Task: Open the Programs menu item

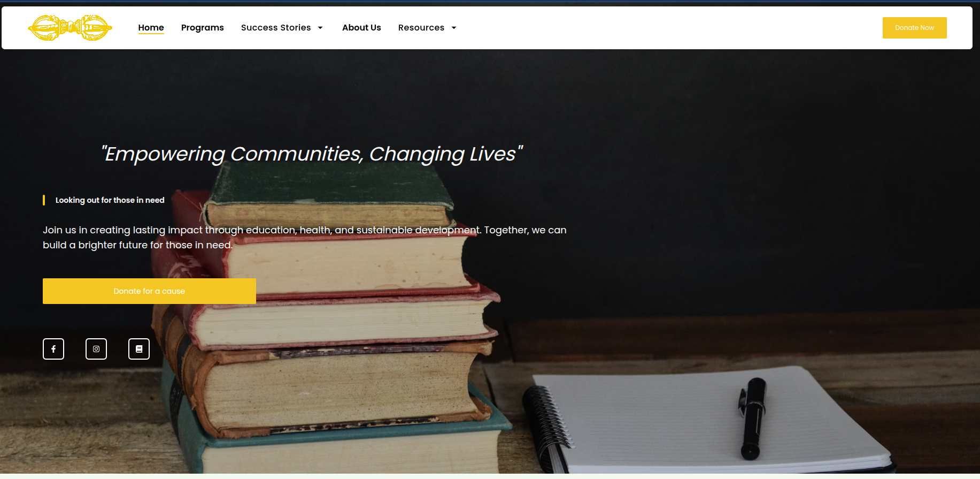Action: click(x=203, y=28)
